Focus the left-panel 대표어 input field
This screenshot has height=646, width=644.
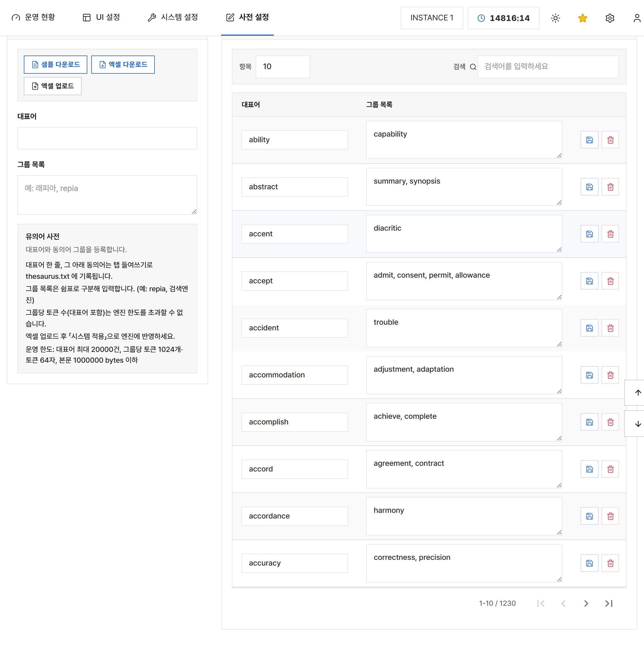[107, 138]
